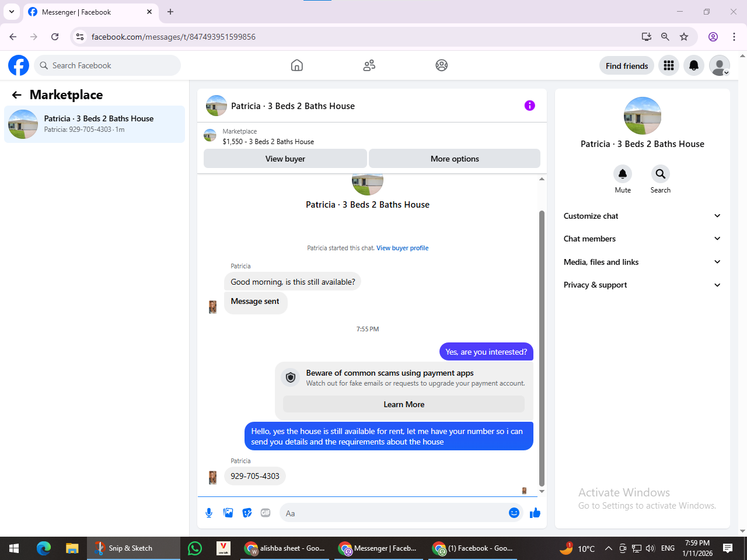Open Chrome's three-dot menu
747x560 pixels.
734,37
